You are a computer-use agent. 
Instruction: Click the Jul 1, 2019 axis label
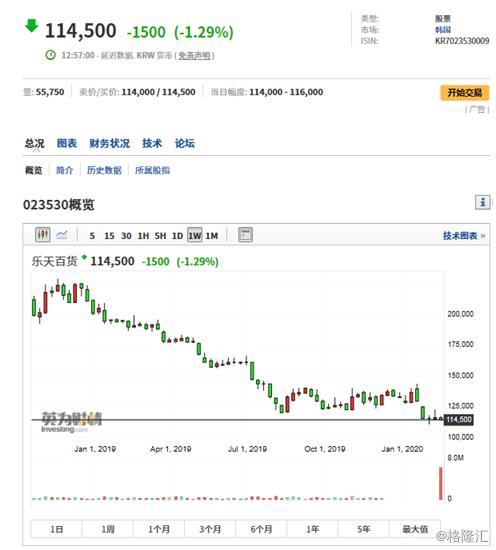[x=247, y=449]
